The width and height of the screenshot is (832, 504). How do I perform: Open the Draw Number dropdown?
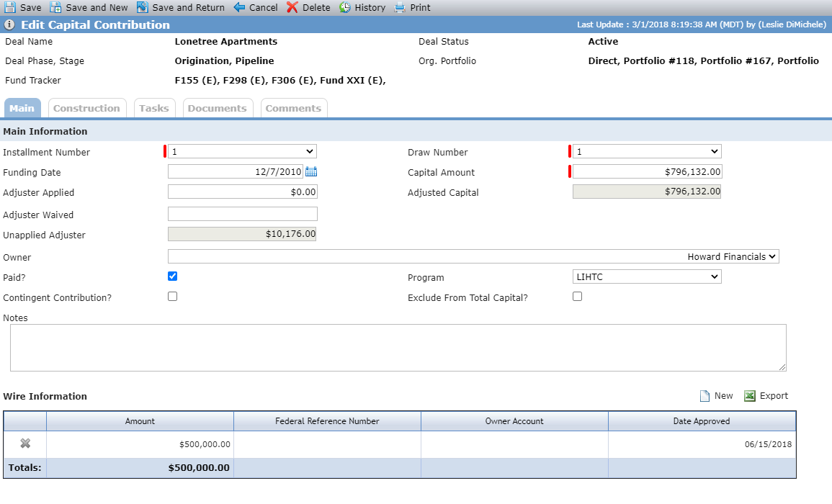click(647, 151)
